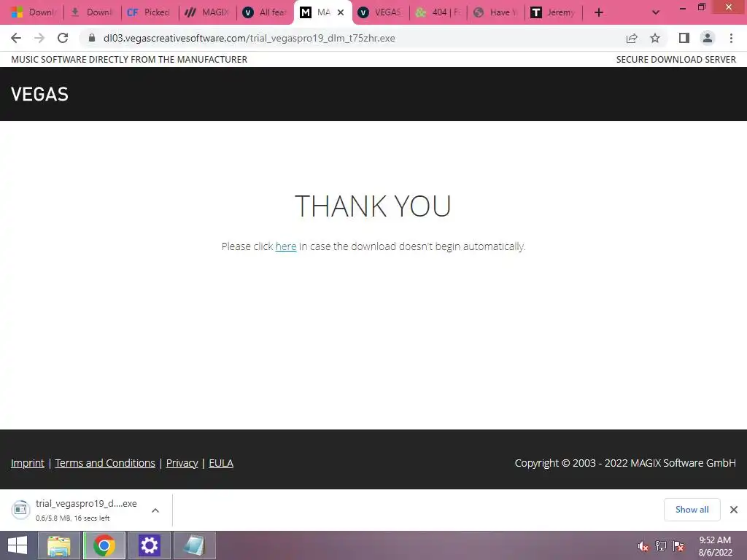Click the network tray icon
The image size is (747, 560).
point(661,546)
